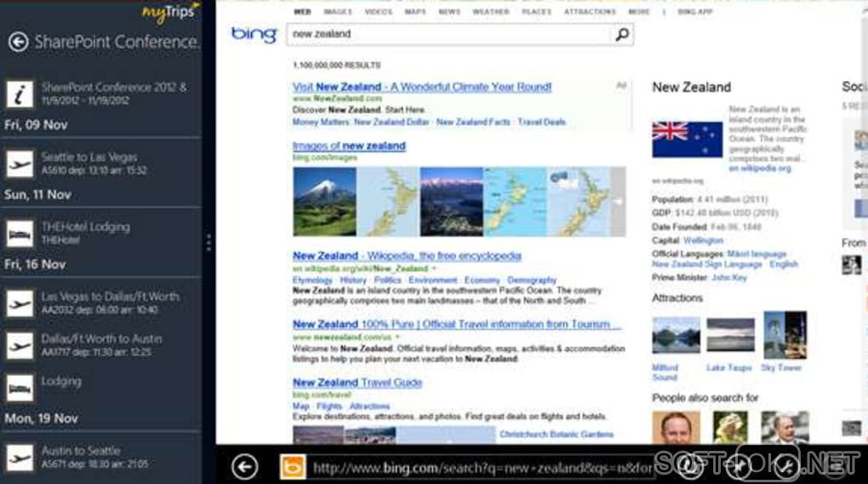The width and height of the screenshot is (868, 484).
Task: Open the info icon for SharePoint Conference 2012
Action: [20, 94]
